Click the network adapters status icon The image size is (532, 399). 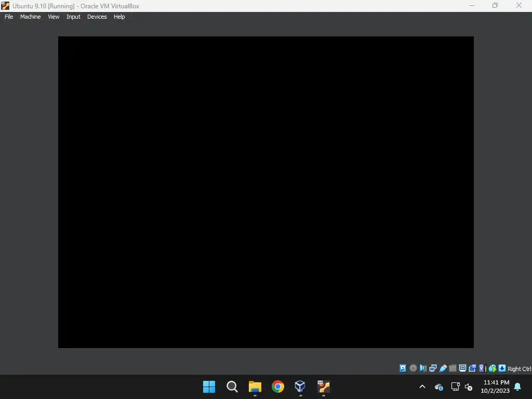pos(433,368)
